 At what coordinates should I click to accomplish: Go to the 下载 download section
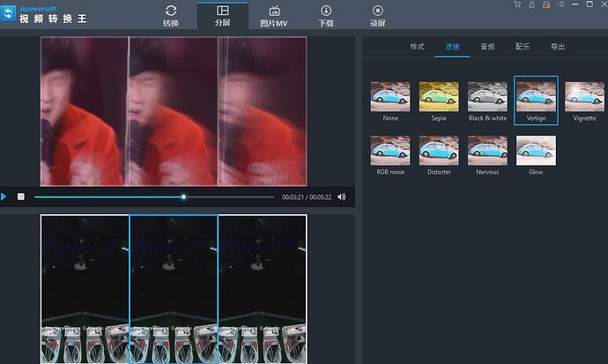pos(326,15)
